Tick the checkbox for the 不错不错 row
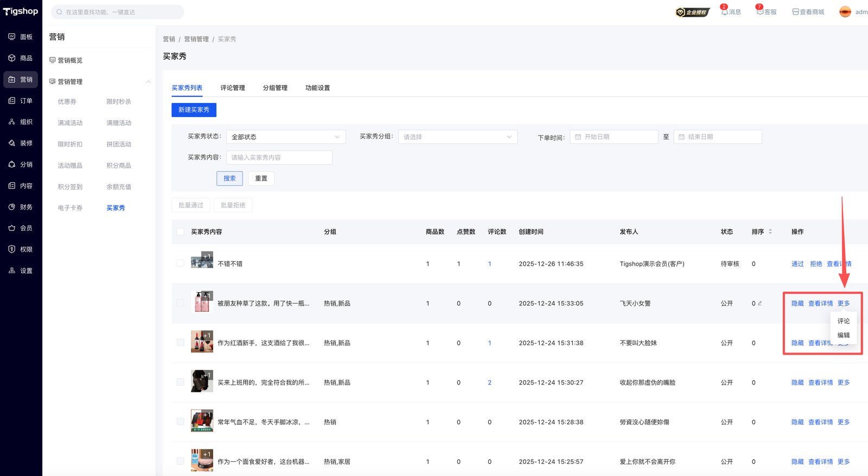The width and height of the screenshot is (868, 476). (181, 263)
